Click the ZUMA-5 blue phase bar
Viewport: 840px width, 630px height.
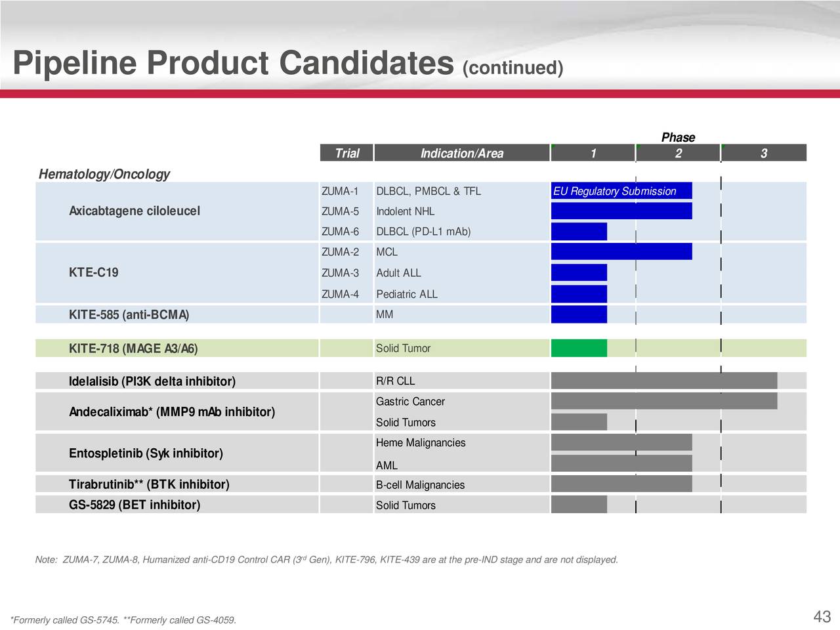pyautogui.click(x=621, y=211)
